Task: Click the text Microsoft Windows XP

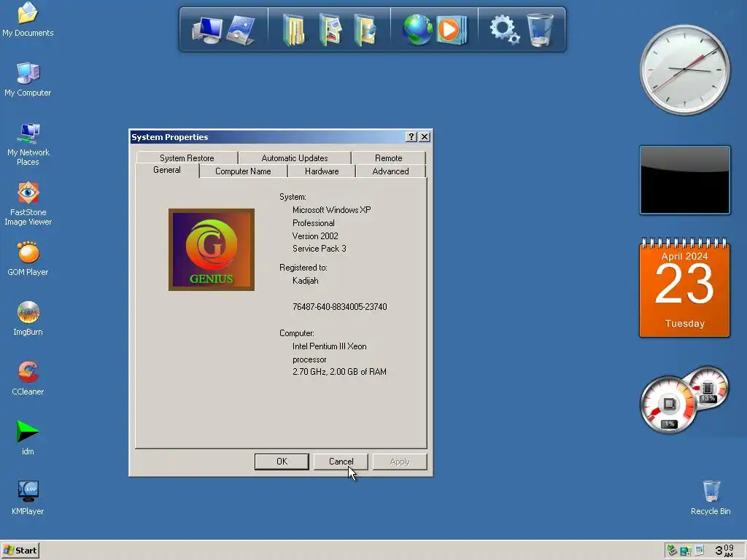Action: coord(332,210)
